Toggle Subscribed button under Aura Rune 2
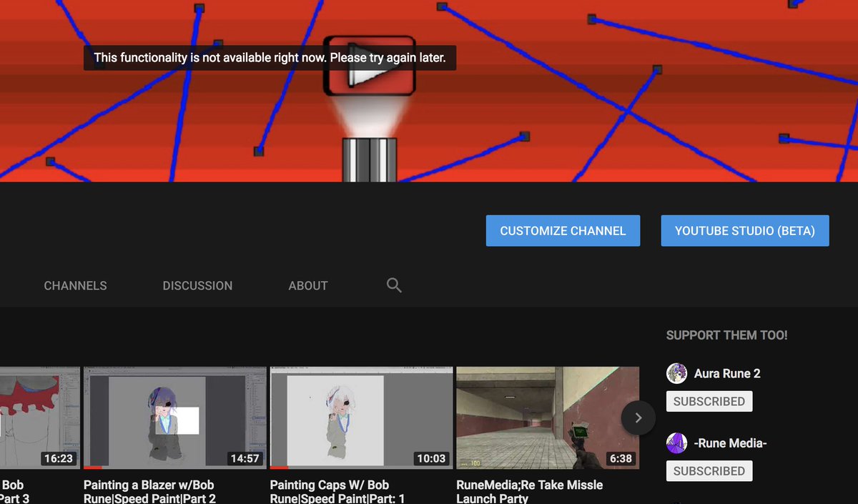 (709, 402)
